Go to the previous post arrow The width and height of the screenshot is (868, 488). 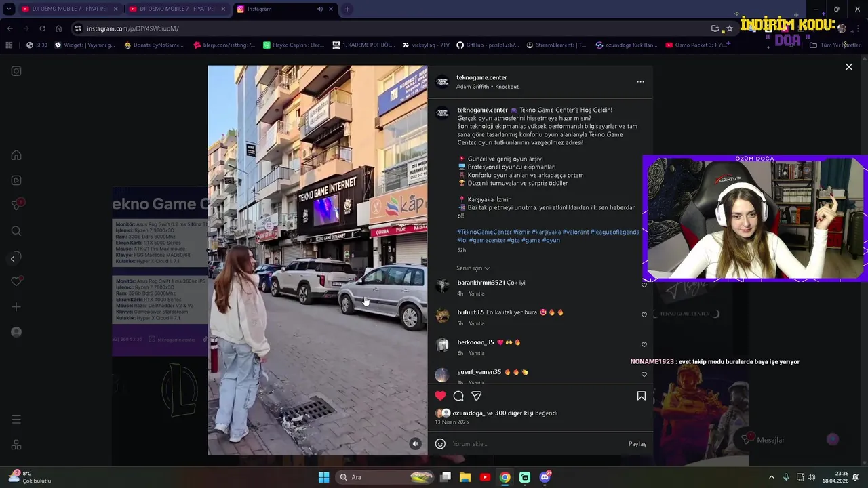(12, 259)
